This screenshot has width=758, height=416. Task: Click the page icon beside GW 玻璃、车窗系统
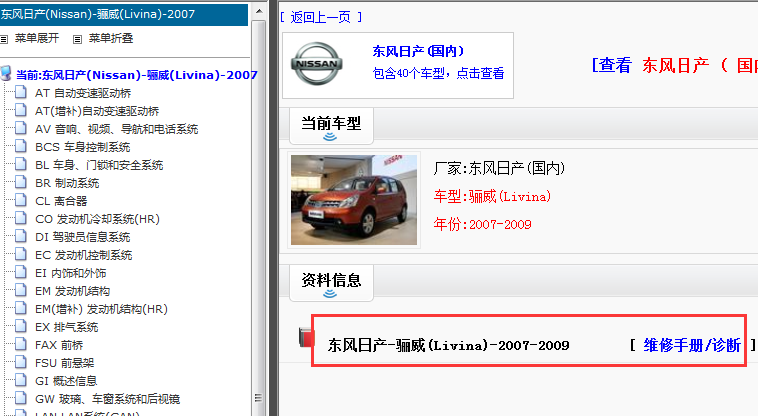coord(21,398)
